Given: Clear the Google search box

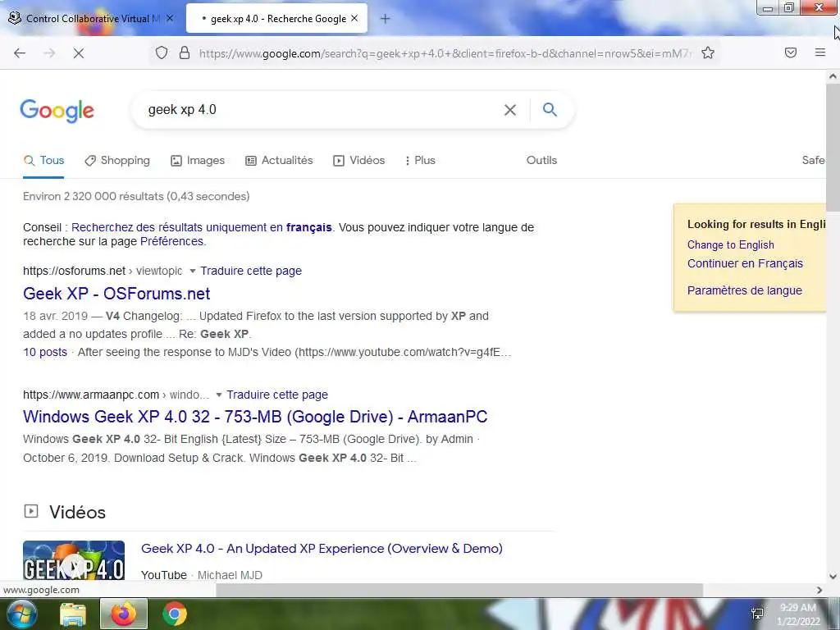Looking at the screenshot, I should 510,110.
